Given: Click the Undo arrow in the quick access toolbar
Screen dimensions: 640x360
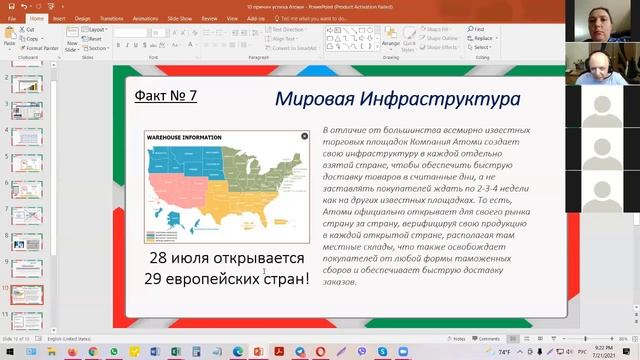Looking at the screenshot, I should [24, 6].
